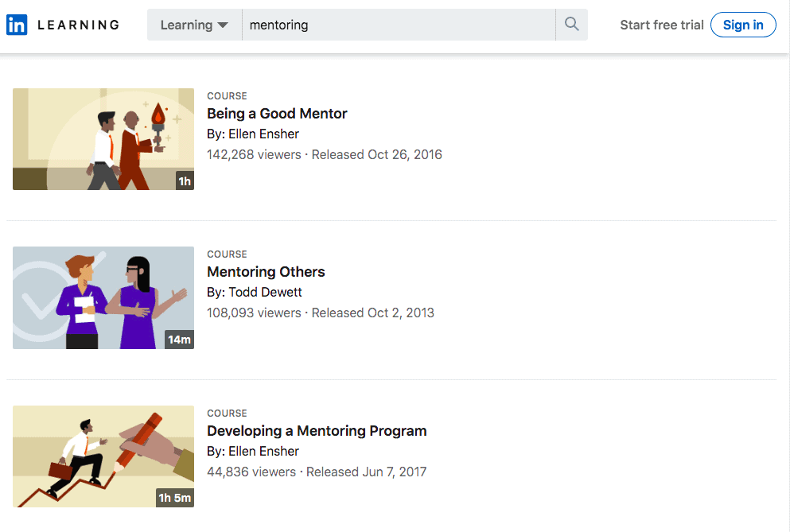Click the 1h 5m duration badge
Image resolution: width=790 pixels, height=532 pixels.
pos(176,497)
